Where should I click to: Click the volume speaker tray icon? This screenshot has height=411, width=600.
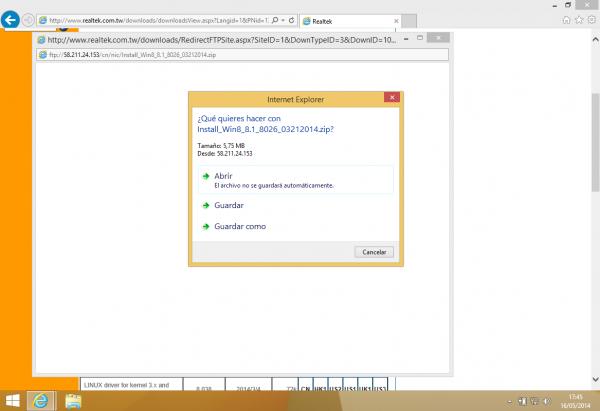click(x=547, y=401)
